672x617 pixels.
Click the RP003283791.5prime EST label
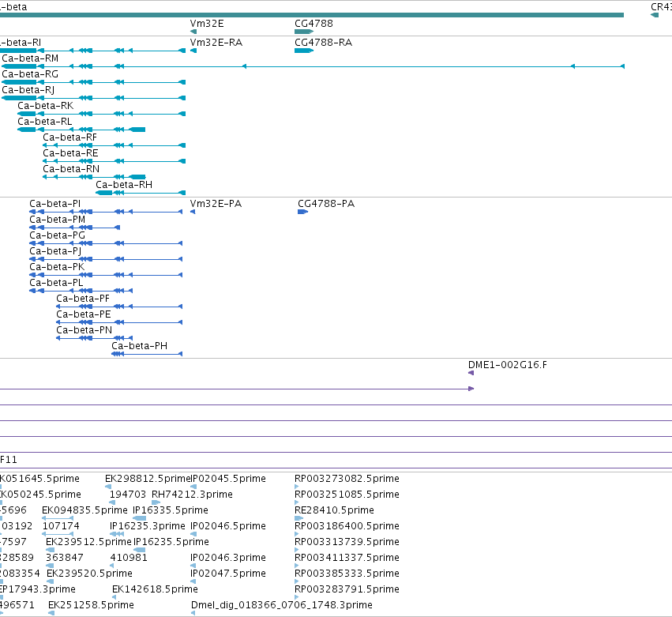click(x=347, y=589)
